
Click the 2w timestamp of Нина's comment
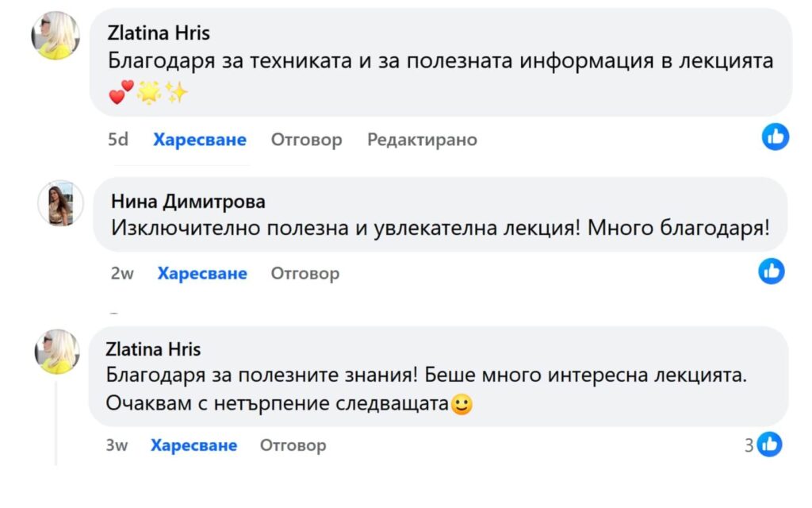coord(122,274)
